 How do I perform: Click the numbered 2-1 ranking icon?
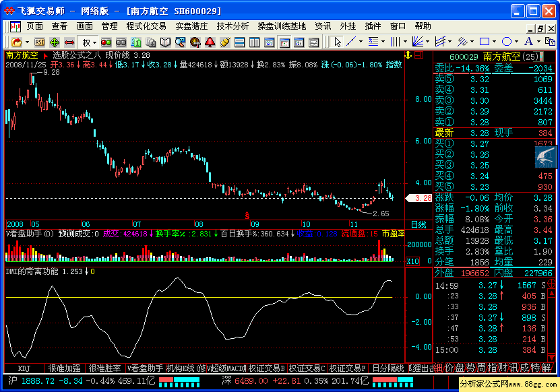pyautogui.click(x=136, y=42)
